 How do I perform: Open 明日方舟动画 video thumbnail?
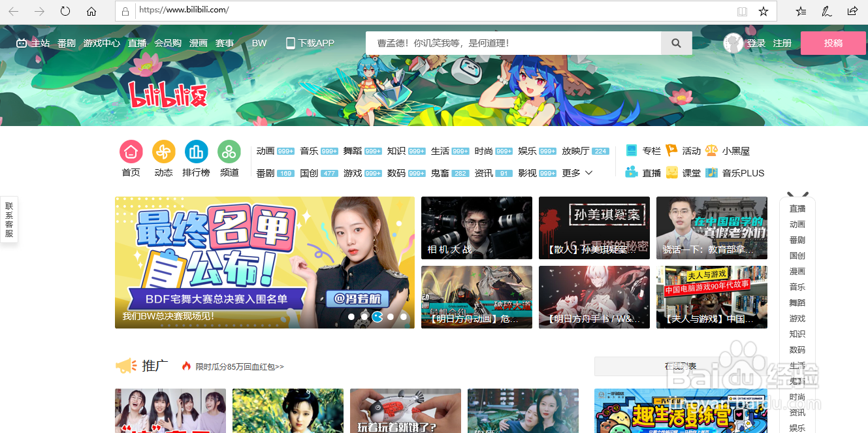[477, 297]
